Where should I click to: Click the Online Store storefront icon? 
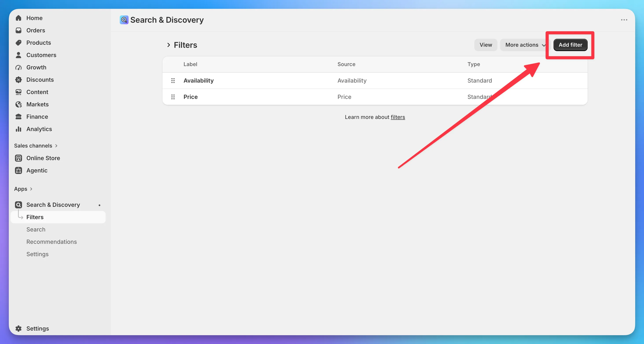18,158
